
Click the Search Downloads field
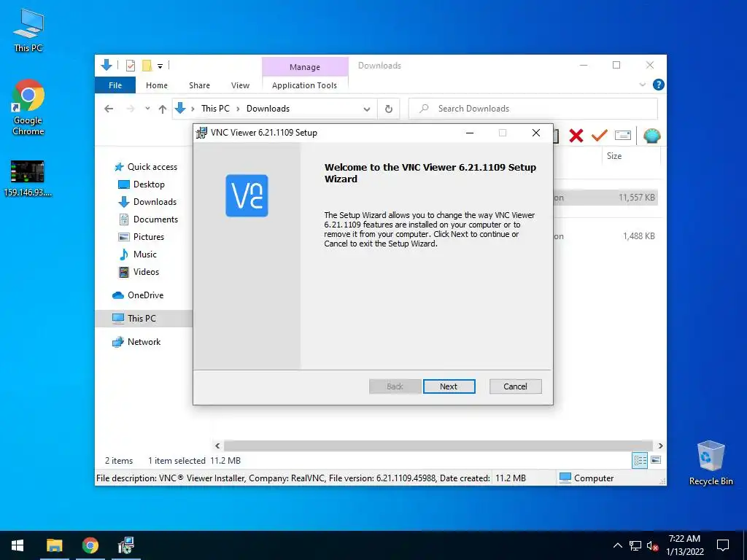[x=533, y=109]
